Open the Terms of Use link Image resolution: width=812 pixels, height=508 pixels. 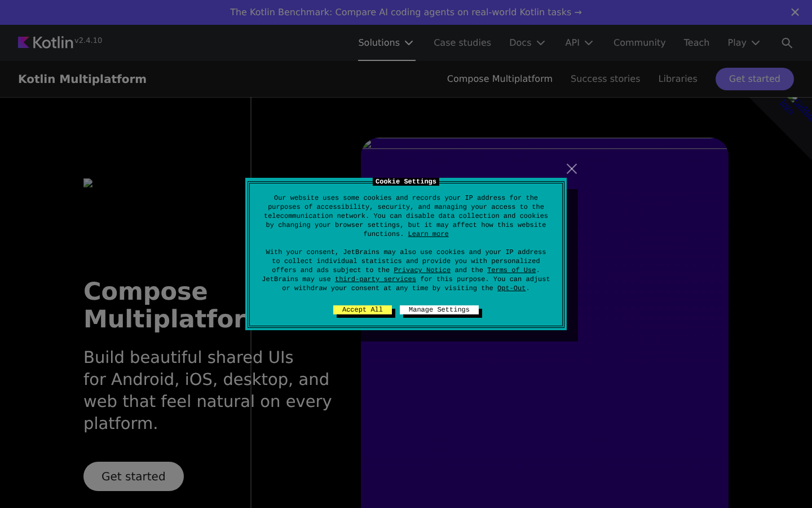pos(511,270)
